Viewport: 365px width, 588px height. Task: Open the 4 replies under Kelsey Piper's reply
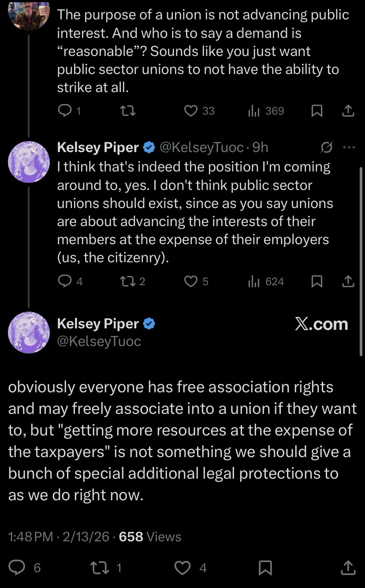coord(64,281)
